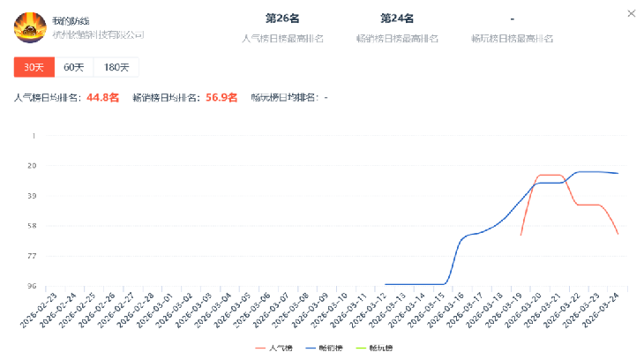Select the 30天 time range tab
The width and height of the screenshot is (644, 360).
[33, 67]
